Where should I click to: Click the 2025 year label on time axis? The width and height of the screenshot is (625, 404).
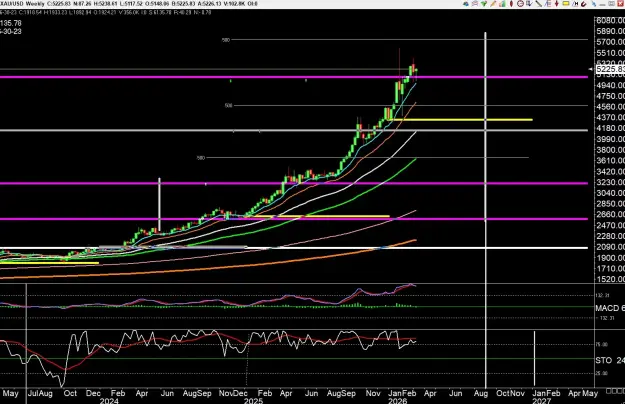pos(253,400)
